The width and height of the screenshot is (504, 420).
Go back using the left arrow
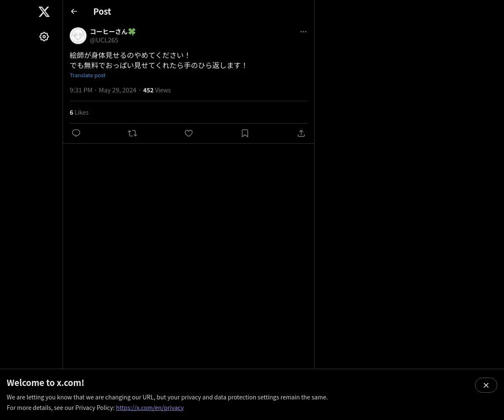click(x=74, y=11)
